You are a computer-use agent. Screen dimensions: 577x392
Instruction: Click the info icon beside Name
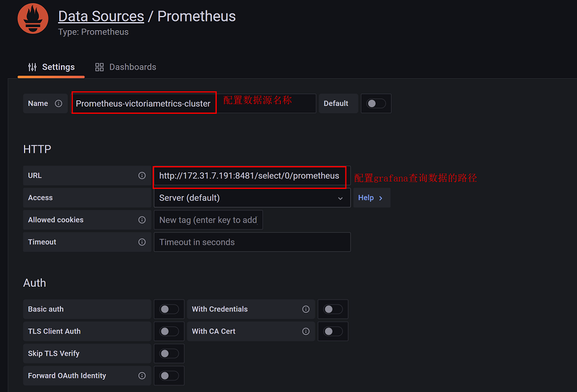tap(59, 103)
